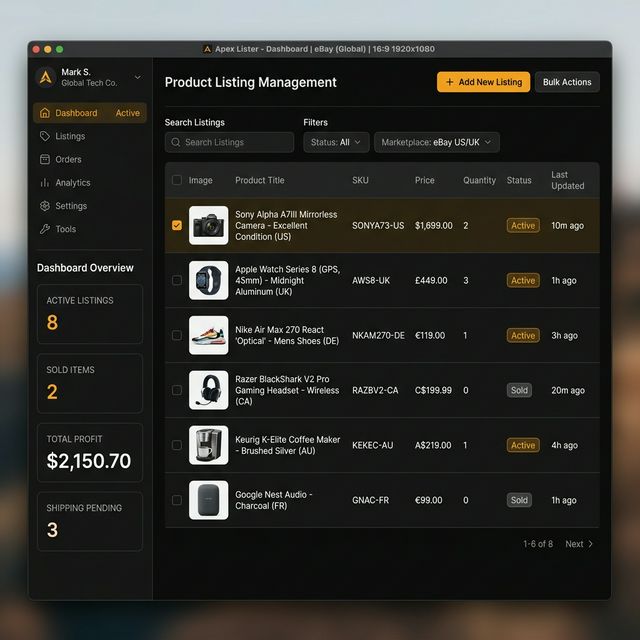This screenshot has width=640, height=640.
Task: Open the Apple Watch product thumbnail
Action: click(x=209, y=280)
